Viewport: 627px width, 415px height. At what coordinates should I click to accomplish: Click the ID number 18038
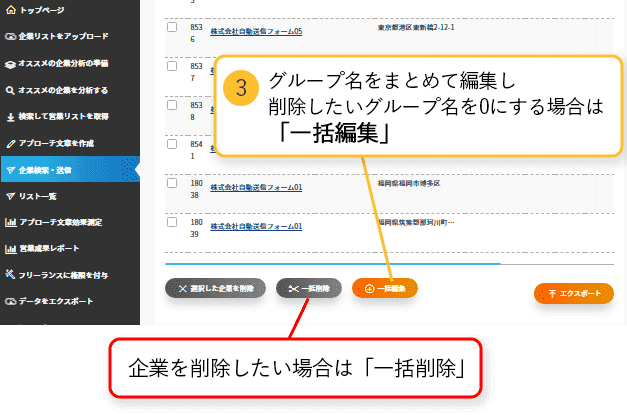[x=196, y=189]
